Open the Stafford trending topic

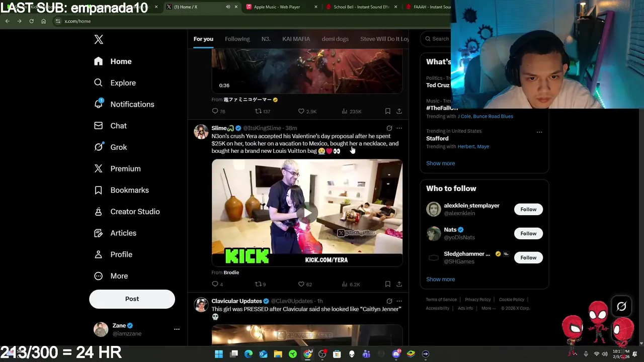(x=437, y=139)
